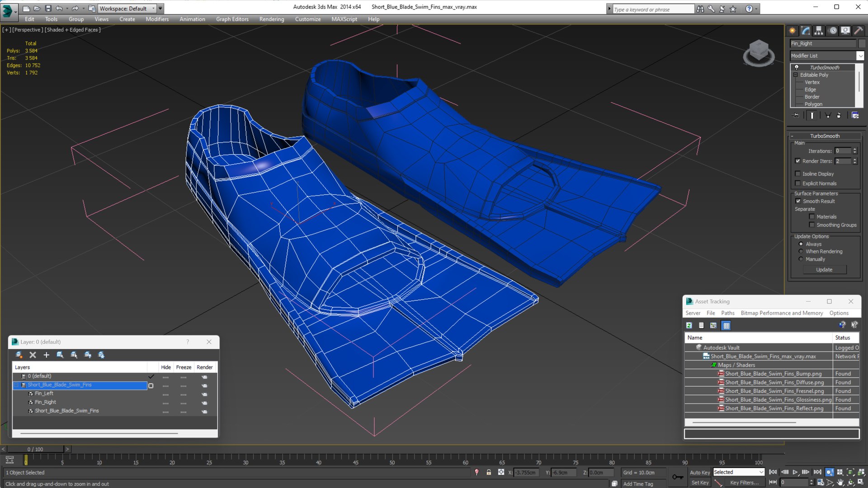Select the When Rendering radio option

tap(801, 251)
